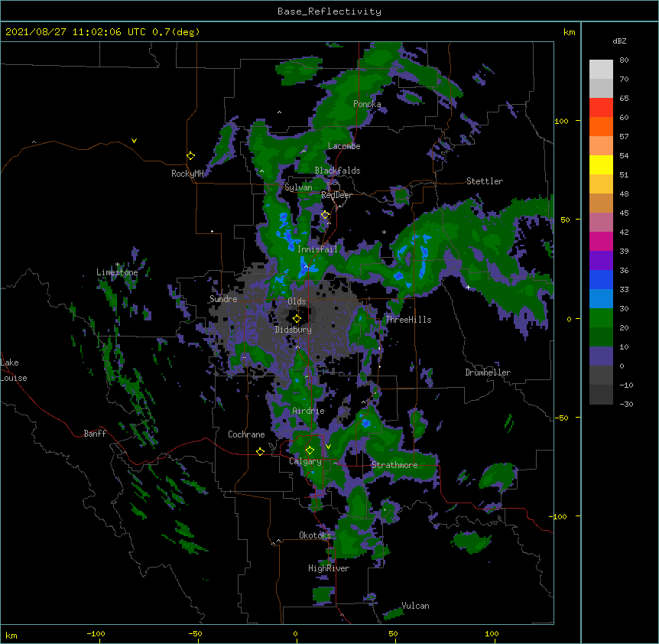
Task: Click the 80 value on the dBZ scale
Action: tap(624, 60)
